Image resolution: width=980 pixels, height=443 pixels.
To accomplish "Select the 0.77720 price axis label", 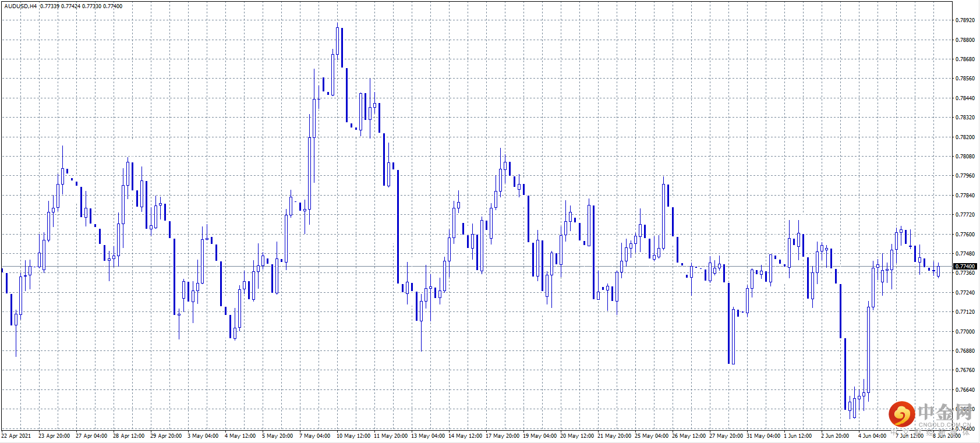I will point(965,215).
